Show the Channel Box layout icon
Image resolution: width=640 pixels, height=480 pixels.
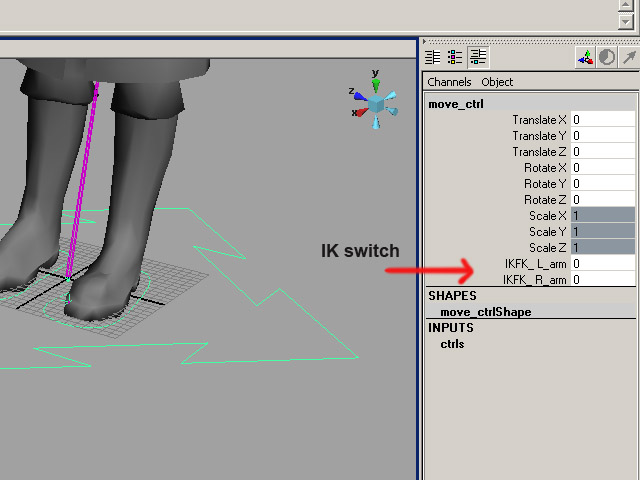(x=478, y=57)
